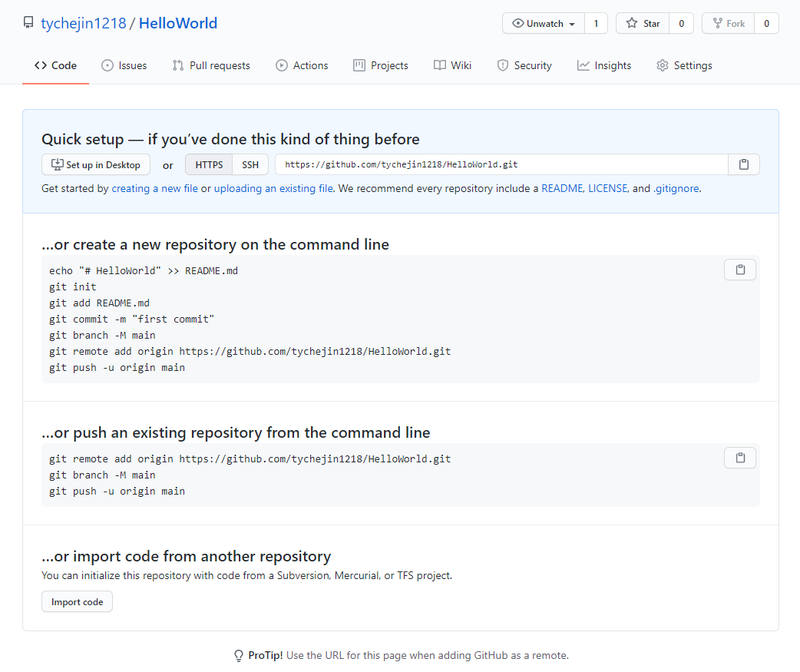Click the Code tab angle-brackets icon
Screen dimensions: 800x672
tap(41, 65)
